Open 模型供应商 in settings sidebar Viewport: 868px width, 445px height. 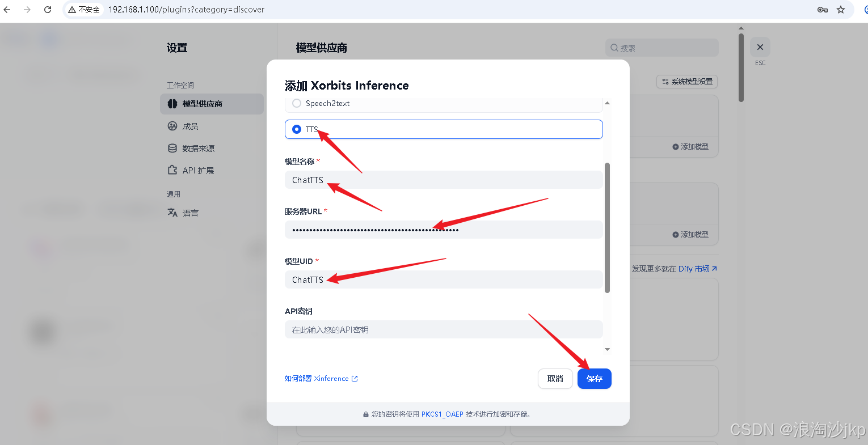click(x=212, y=104)
